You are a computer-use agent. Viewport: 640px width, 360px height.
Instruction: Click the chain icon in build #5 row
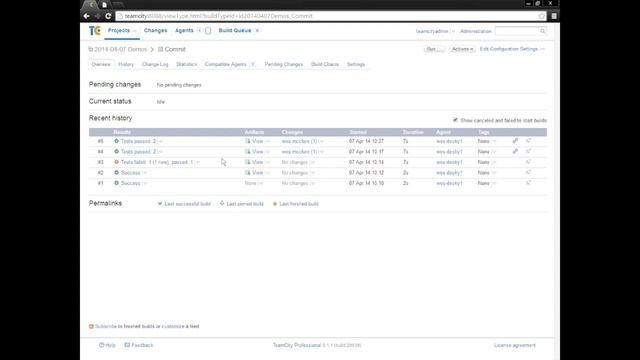point(515,141)
